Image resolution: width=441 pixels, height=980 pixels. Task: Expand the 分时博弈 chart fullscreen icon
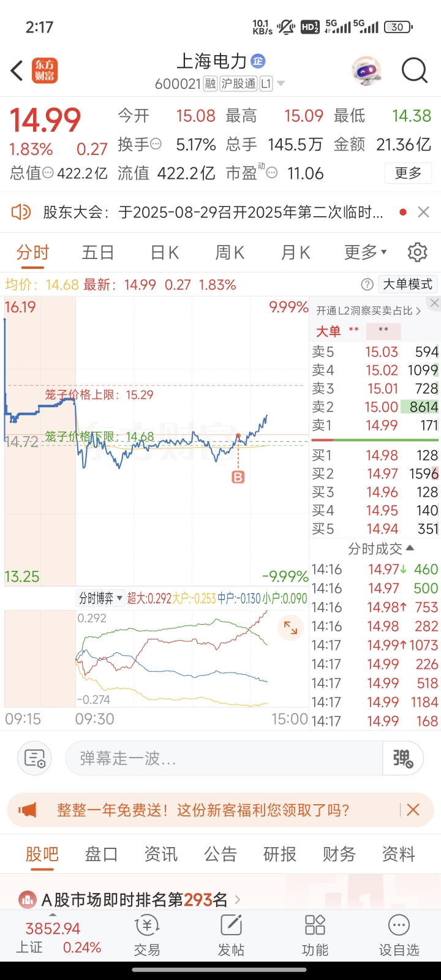[291, 628]
